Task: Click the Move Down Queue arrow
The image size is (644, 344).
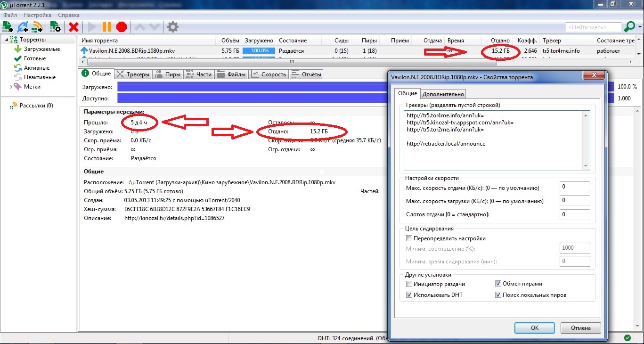Action: (154, 27)
